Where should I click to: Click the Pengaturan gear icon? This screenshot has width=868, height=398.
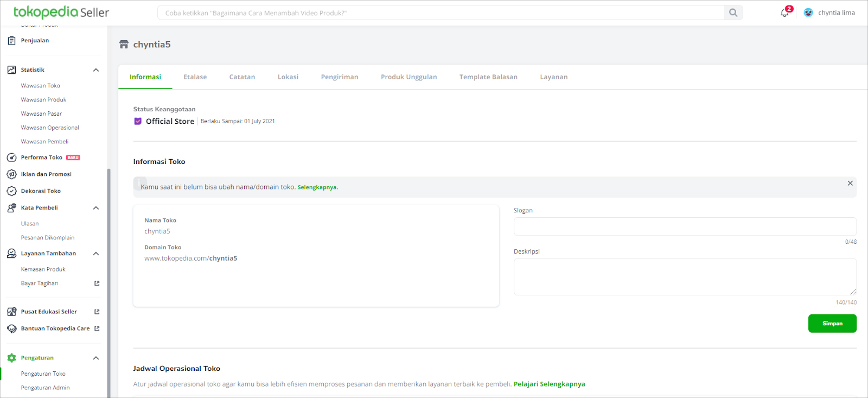(x=11, y=358)
